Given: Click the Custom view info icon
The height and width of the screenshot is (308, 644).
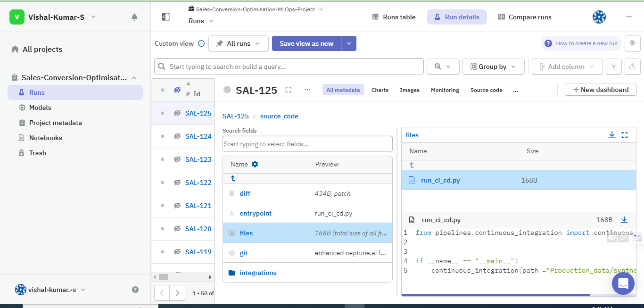Looking at the screenshot, I should point(201,43).
